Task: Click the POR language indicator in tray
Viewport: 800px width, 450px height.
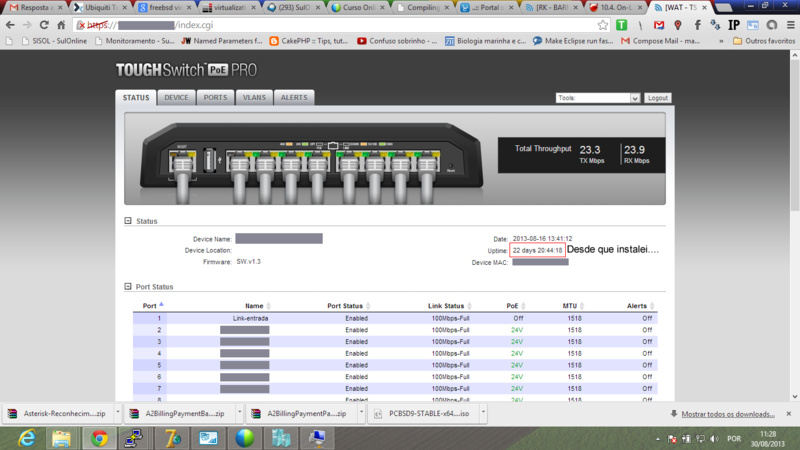Action: (x=734, y=439)
